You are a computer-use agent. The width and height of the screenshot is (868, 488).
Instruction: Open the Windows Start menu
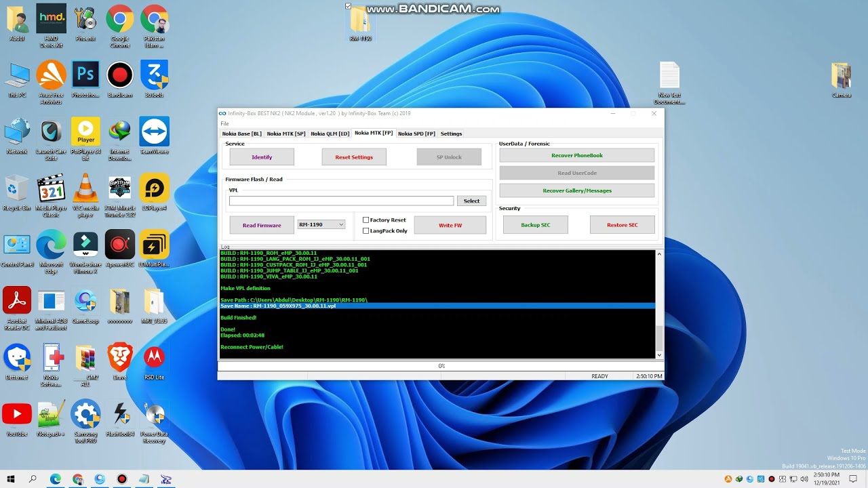click(x=11, y=479)
